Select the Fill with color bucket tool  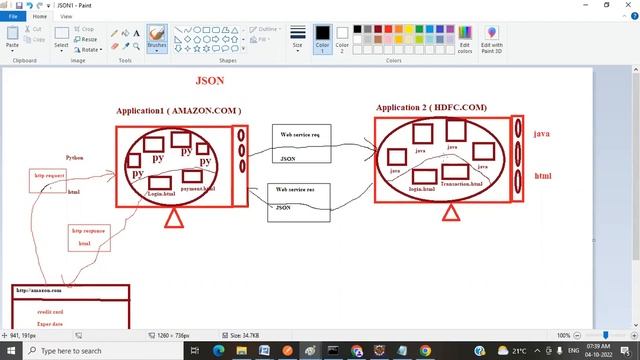coord(125,33)
